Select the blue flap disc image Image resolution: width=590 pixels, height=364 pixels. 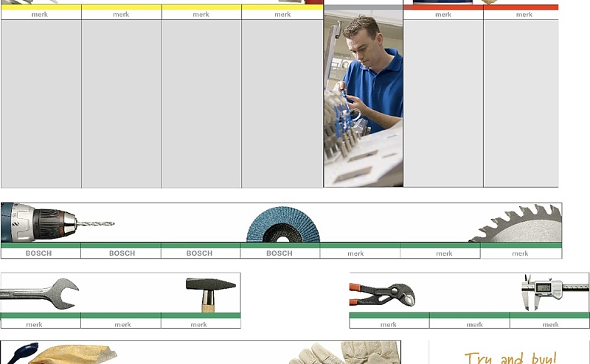(x=283, y=225)
